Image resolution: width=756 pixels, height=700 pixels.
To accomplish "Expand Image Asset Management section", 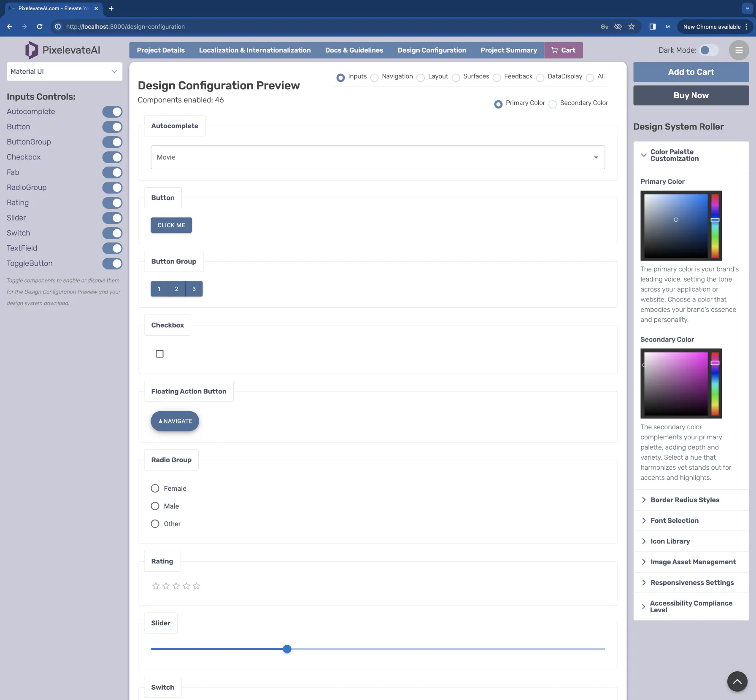I will click(691, 562).
